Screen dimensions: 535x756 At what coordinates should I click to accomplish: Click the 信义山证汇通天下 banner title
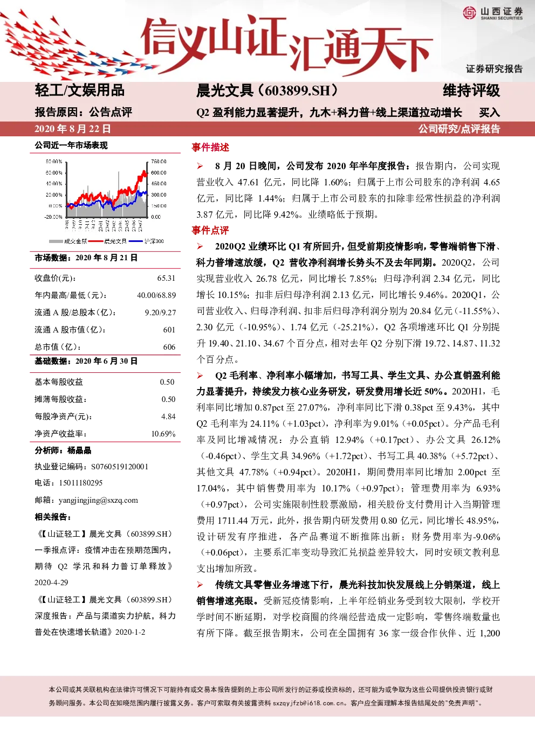(287, 45)
